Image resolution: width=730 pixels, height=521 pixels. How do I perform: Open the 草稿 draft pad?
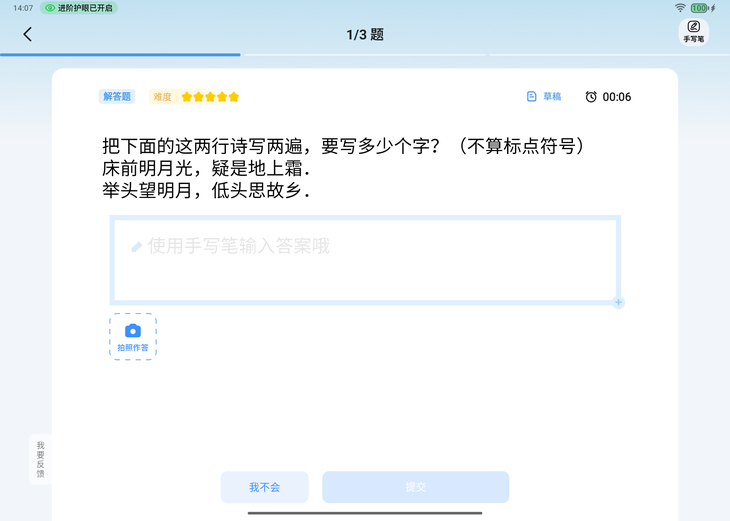click(x=544, y=96)
